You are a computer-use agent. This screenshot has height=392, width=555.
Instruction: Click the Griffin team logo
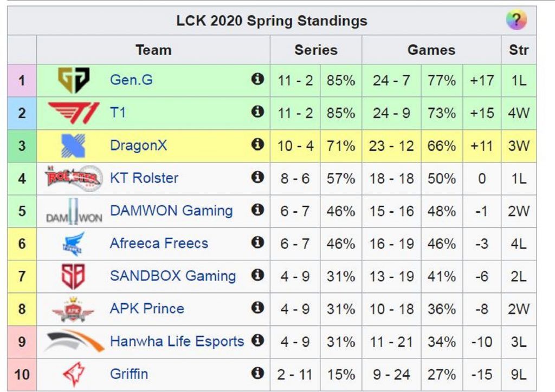tap(73, 374)
